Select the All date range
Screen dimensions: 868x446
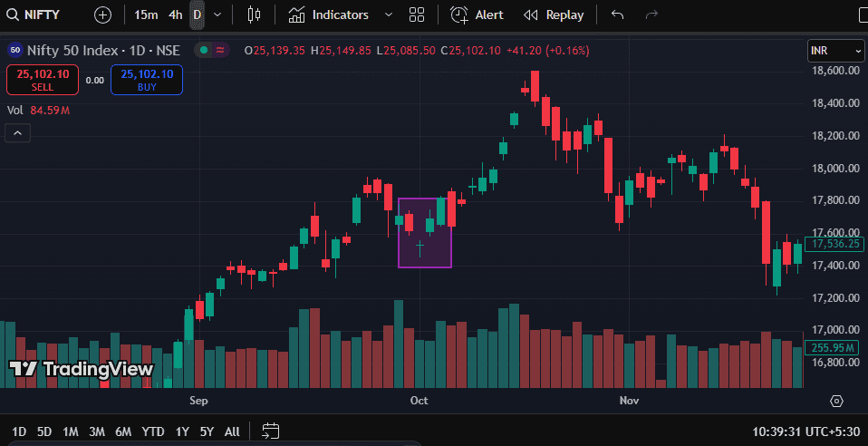(x=232, y=431)
